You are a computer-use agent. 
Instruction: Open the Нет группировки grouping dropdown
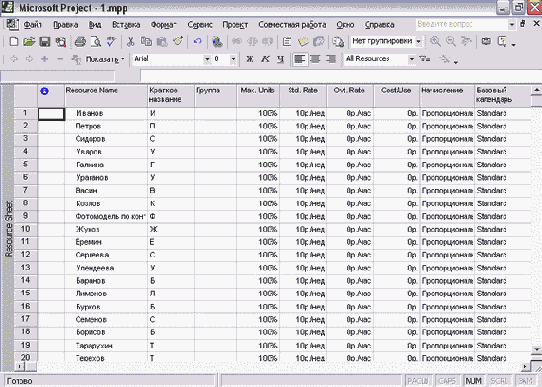(x=418, y=42)
